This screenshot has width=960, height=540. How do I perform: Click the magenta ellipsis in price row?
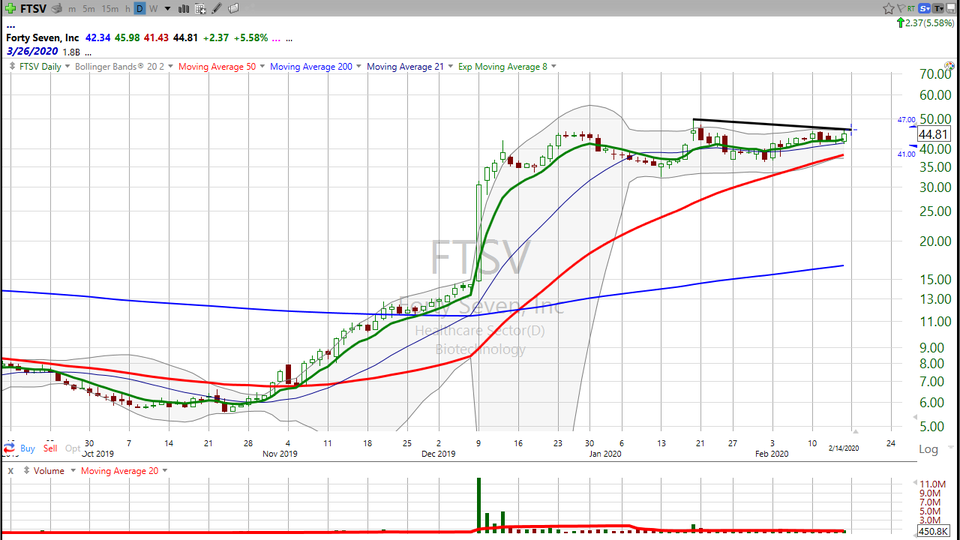click(276, 40)
